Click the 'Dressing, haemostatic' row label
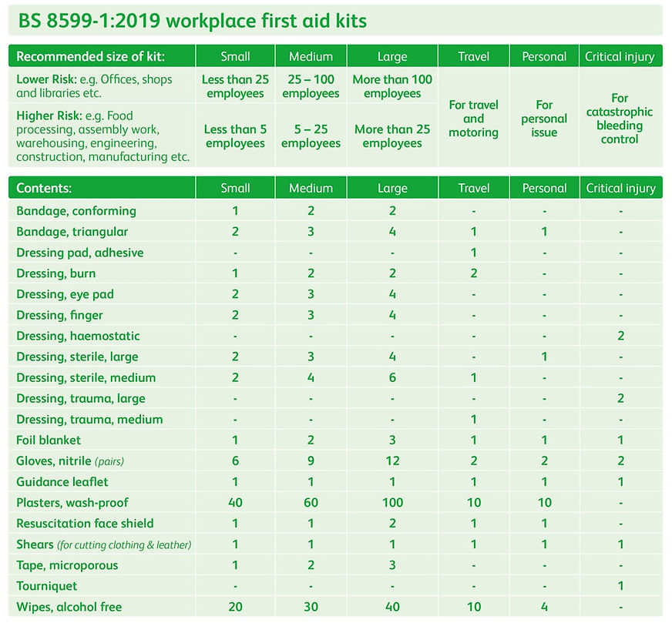This screenshot has width=672, height=623. click(x=78, y=336)
